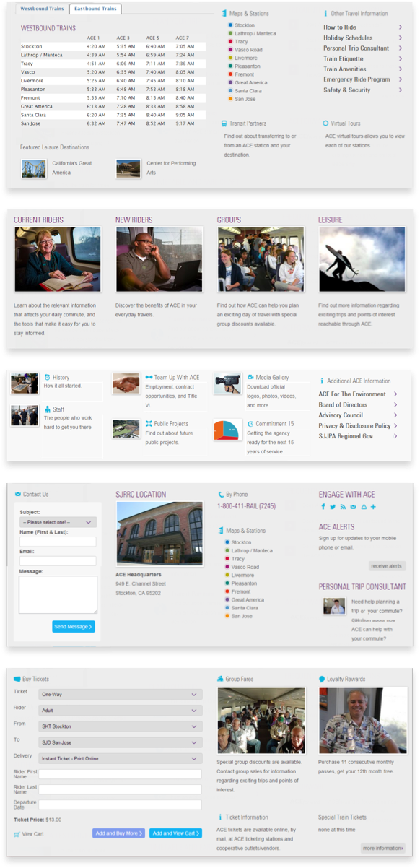The width and height of the screenshot is (420, 868).
Task: Click the plus share icon
Action: [373, 507]
